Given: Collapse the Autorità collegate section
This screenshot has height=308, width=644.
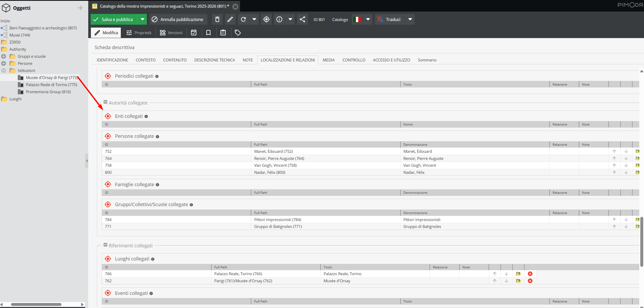Looking at the screenshot, I should pyautogui.click(x=105, y=102).
